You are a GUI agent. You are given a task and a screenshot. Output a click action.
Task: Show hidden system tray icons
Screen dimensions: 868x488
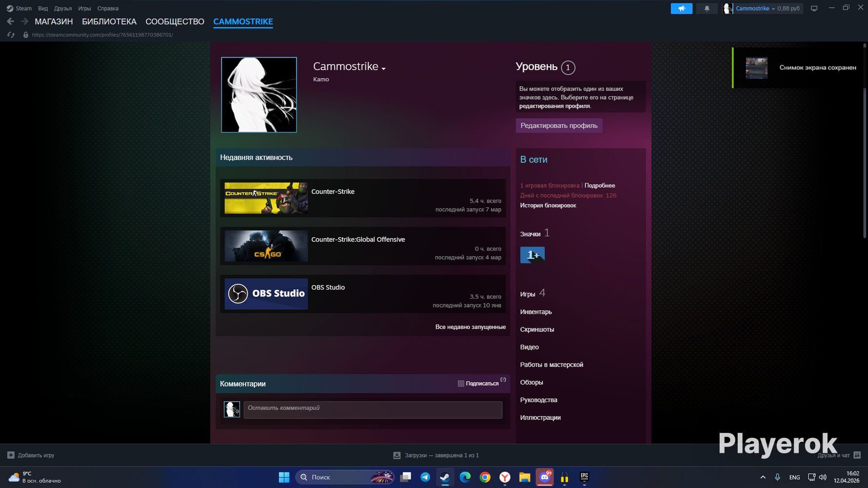(763, 477)
